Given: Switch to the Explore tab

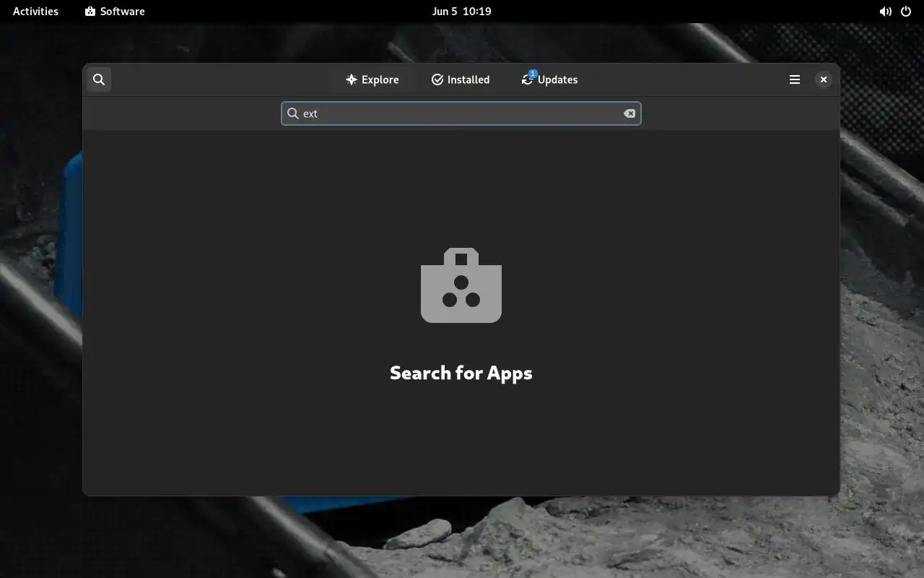Looking at the screenshot, I should pos(372,79).
